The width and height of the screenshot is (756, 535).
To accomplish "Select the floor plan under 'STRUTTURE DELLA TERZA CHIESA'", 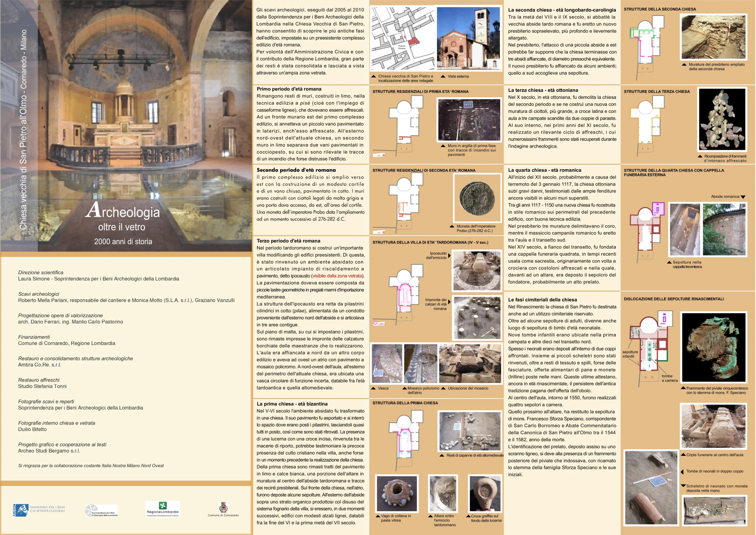I will [647, 126].
